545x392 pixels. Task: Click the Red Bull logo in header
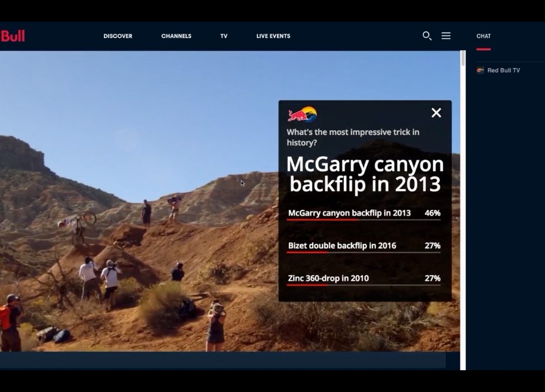(13, 36)
